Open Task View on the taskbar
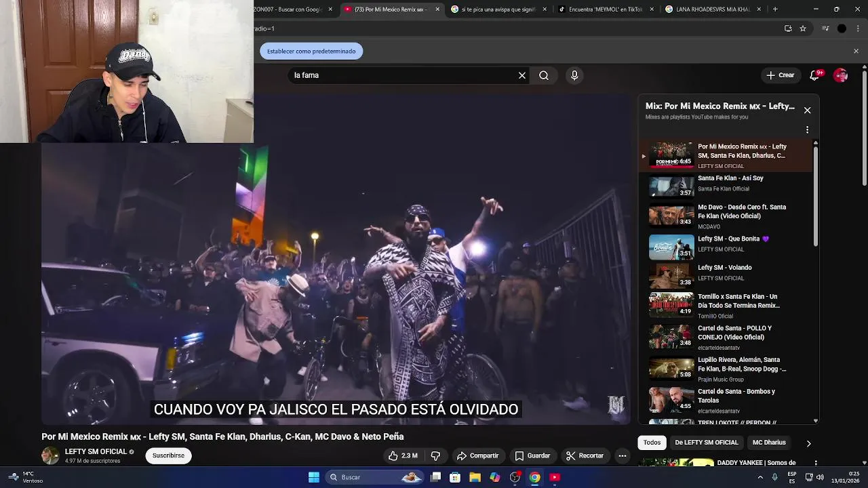The width and height of the screenshot is (868, 488). pos(436,477)
